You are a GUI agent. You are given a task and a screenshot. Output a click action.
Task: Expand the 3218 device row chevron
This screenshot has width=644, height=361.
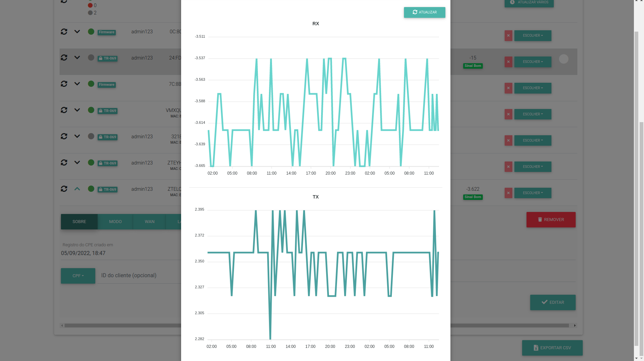(x=77, y=136)
